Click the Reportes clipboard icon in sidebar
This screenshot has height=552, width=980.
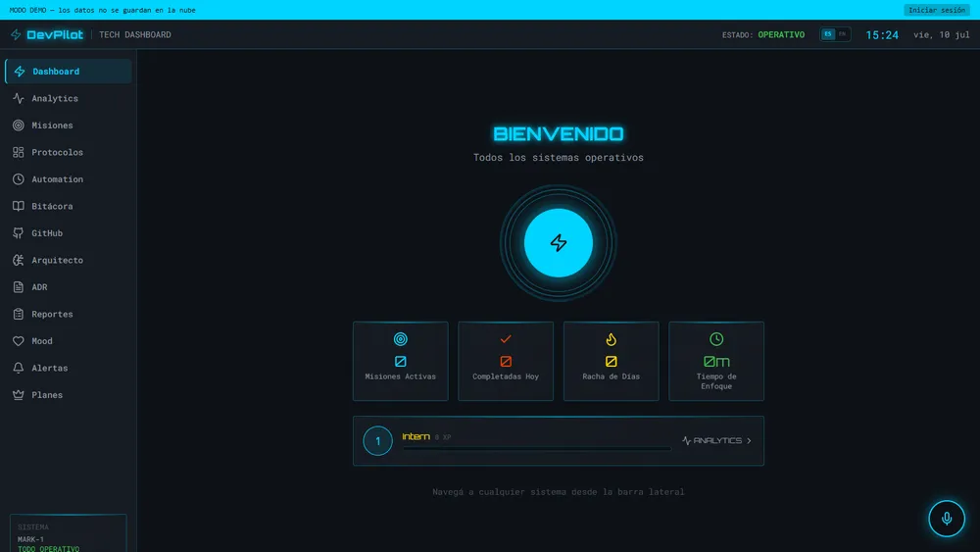pos(18,314)
